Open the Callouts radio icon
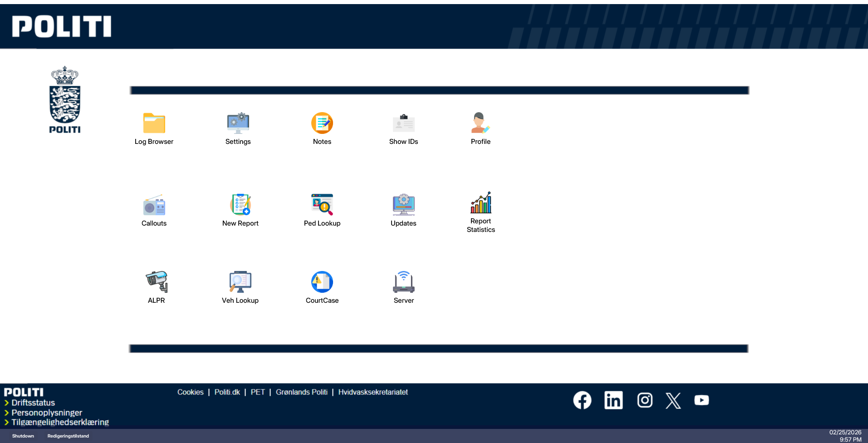The width and height of the screenshot is (868, 443). click(x=154, y=205)
